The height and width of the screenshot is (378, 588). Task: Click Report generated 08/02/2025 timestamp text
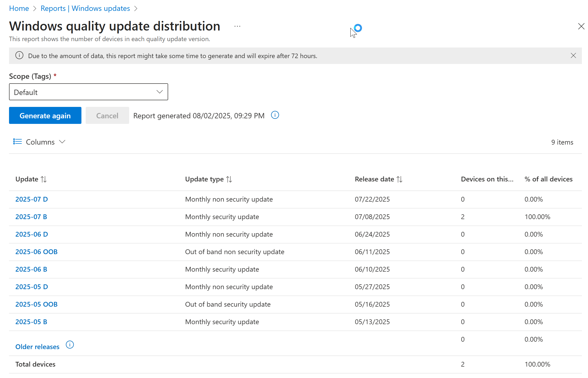[199, 116]
